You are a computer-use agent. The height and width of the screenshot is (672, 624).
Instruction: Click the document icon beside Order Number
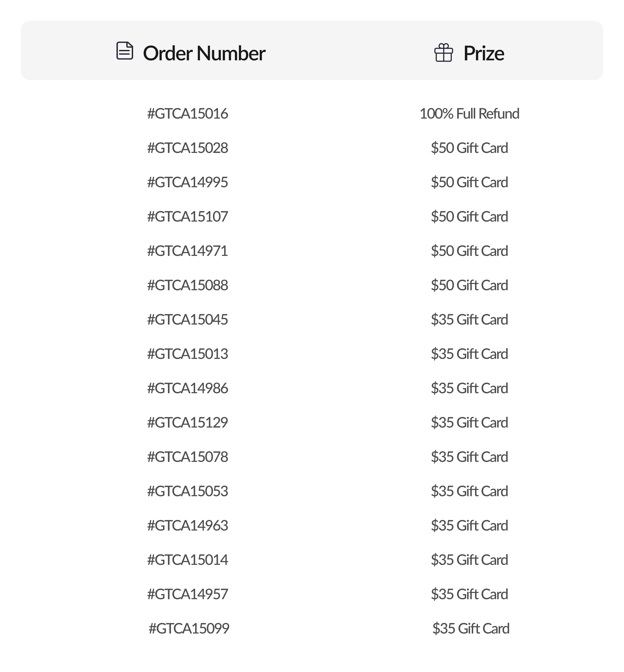[125, 51]
